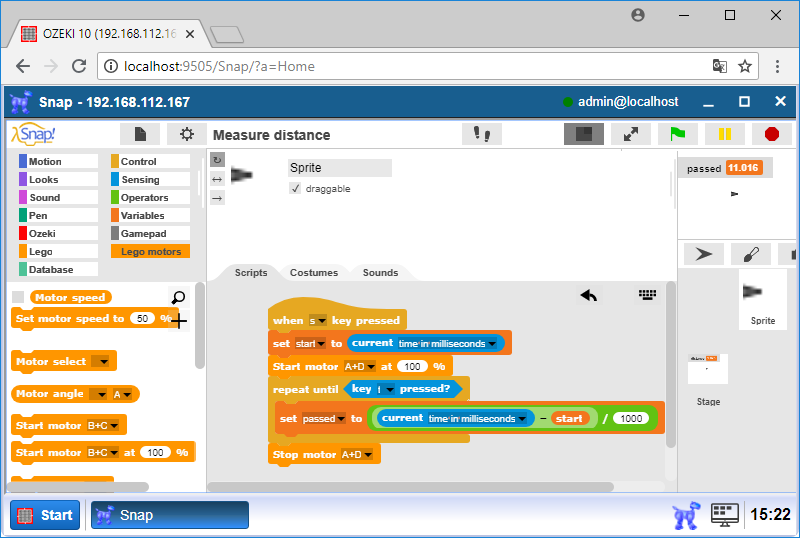Reload the browser page

click(x=79, y=66)
